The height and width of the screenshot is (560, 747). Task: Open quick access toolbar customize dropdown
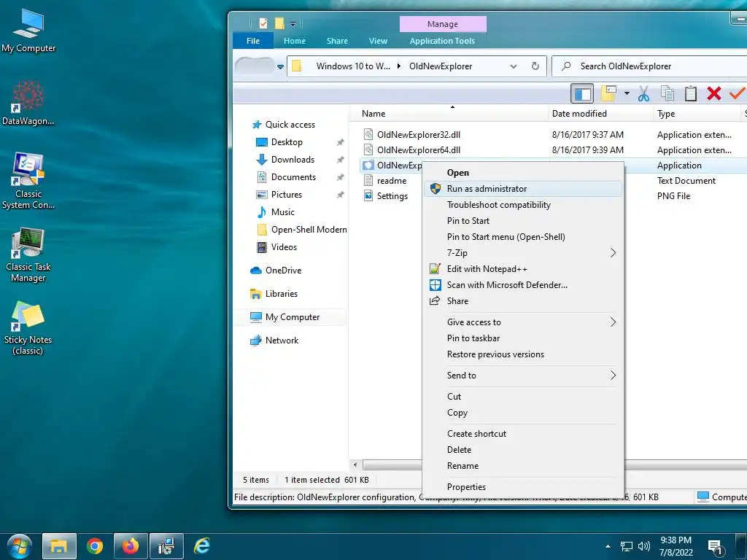[x=293, y=23]
